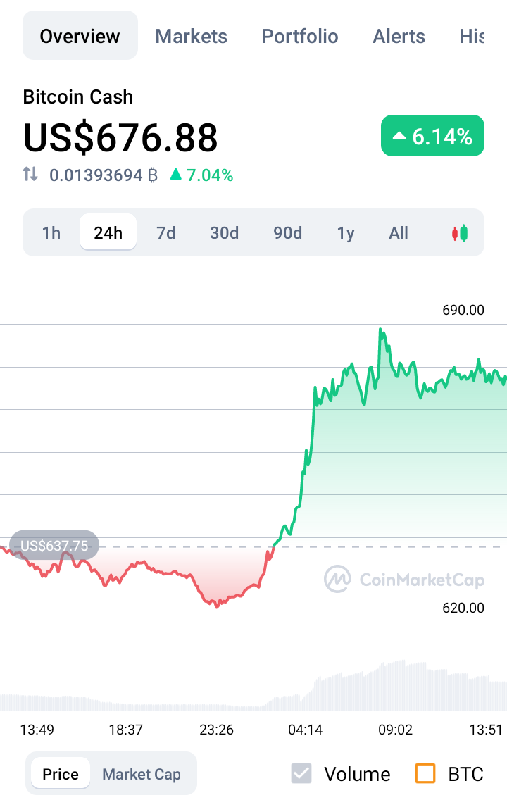Screen dimensions: 507x812
Task: Uncheck the Volume checkbox
Action: point(301,774)
